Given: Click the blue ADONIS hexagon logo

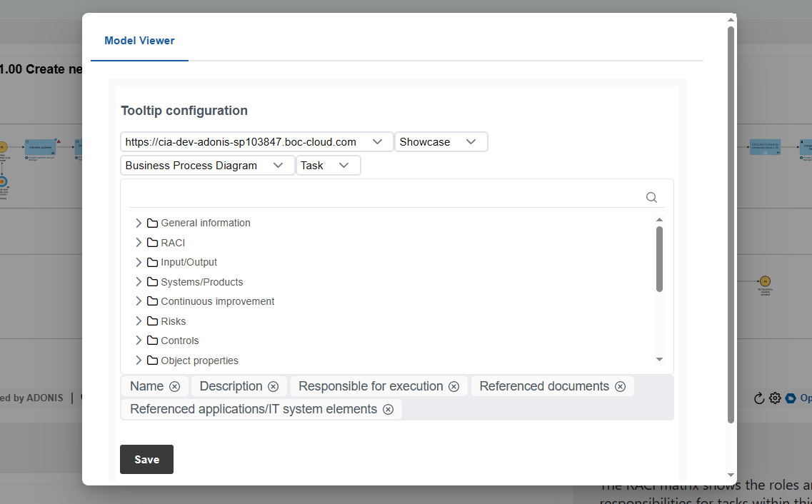Looking at the screenshot, I should (791, 398).
